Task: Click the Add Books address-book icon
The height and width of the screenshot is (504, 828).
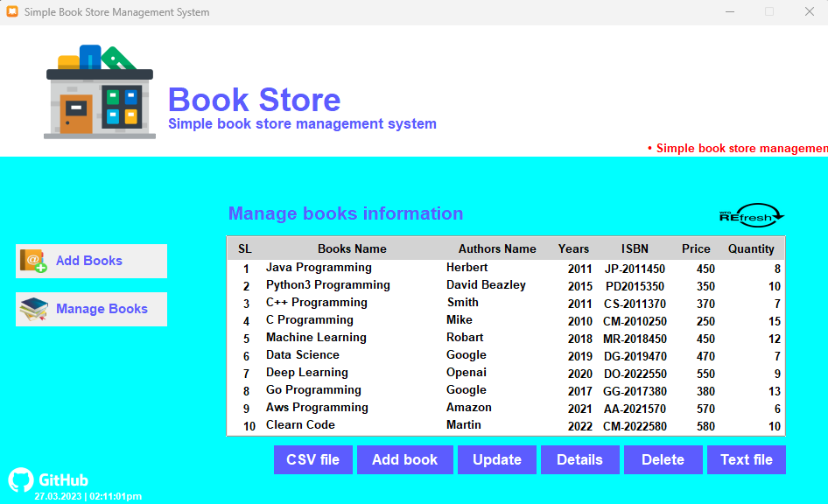Action: pyautogui.click(x=33, y=261)
